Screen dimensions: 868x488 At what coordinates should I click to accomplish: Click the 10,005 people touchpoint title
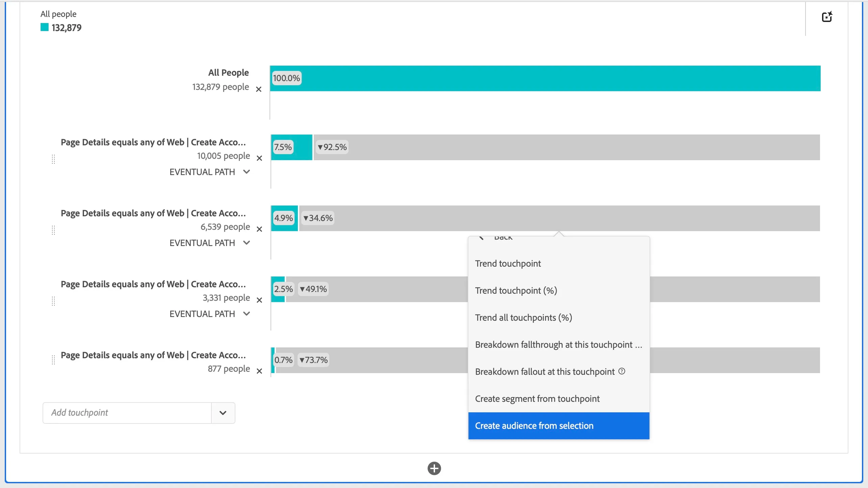click(153, 142)
